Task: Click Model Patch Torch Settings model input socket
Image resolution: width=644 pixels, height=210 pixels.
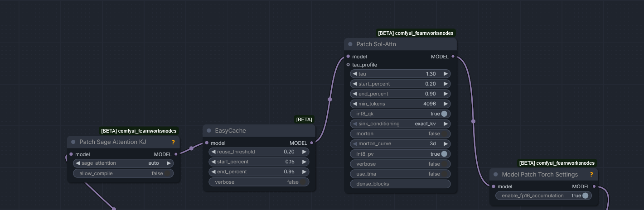Action: click(494, 186)
